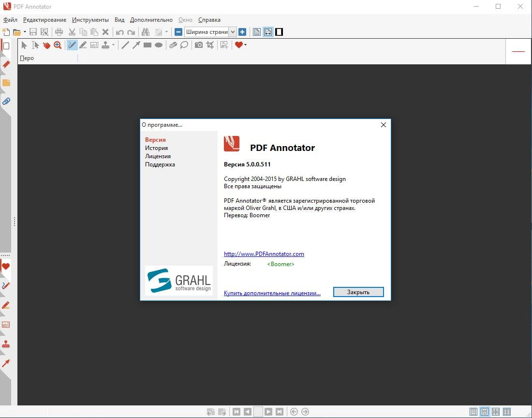Expand the Open file dropdown arrow
Screen dimensions: 532x418
pos(25,32)
